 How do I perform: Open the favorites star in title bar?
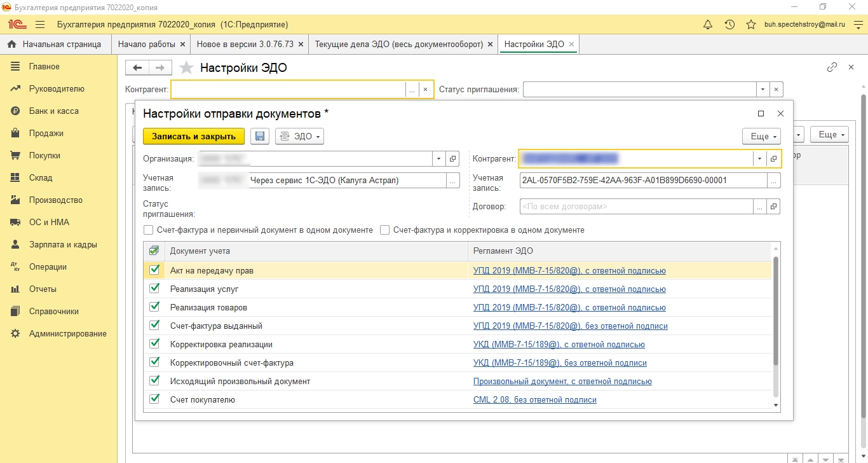click(751, 25)
